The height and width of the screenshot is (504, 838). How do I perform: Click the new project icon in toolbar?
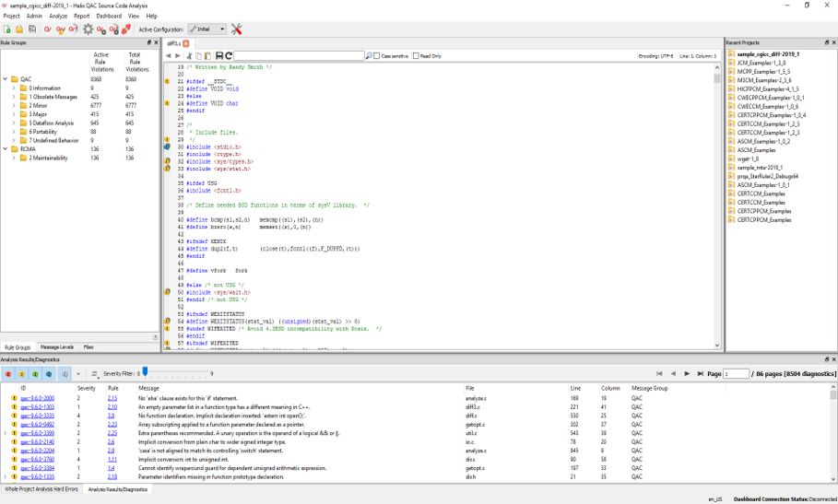[6, 29]
